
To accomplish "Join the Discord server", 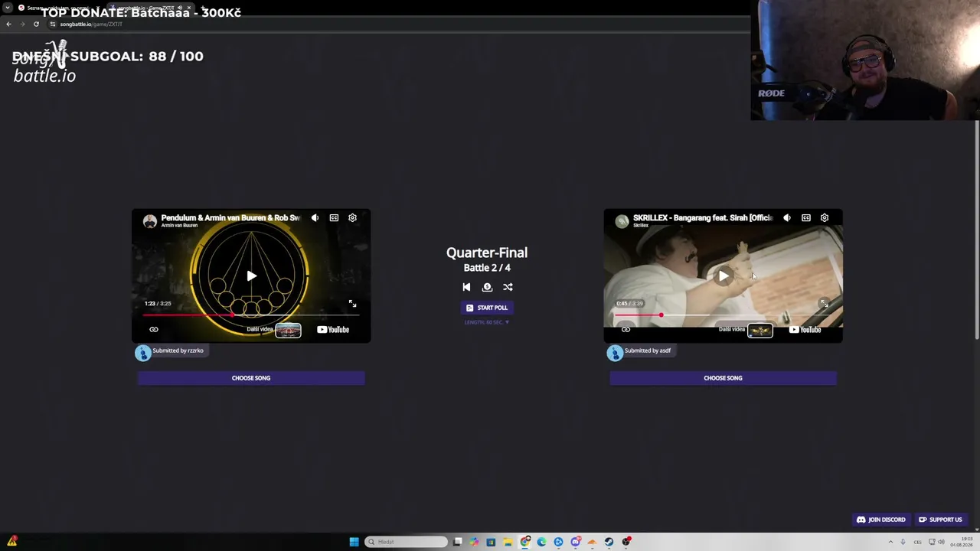I will [x=881, y=520].
